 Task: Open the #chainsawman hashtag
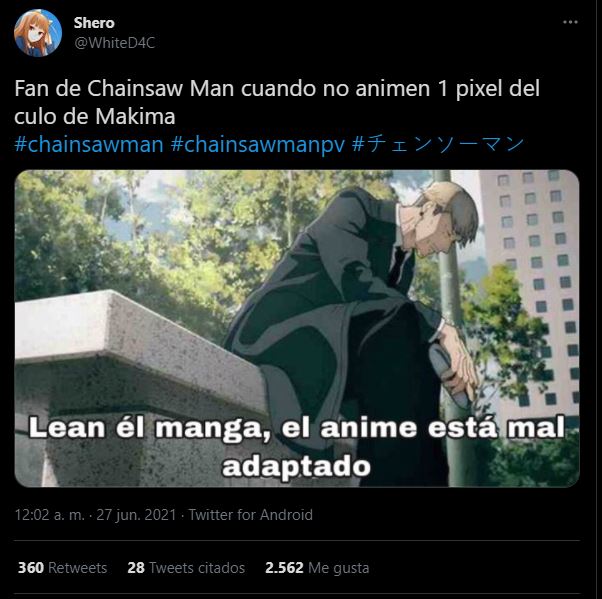click(89, 144)
